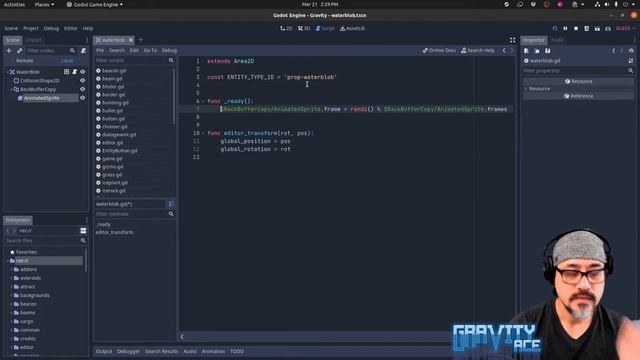Click search icon in Filter scripts field

point(171,60)
